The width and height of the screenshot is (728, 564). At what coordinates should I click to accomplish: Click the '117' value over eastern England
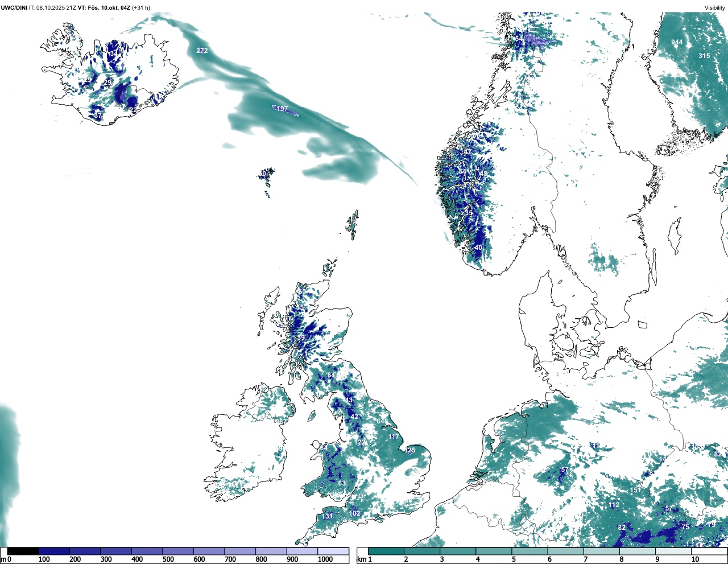pyautogui.click(x=394, y=437)
